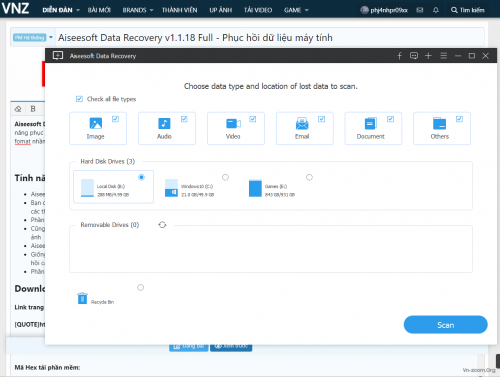500x377 pixels.
Task: Open the UP ẢNH menu item
Action: pos(220,10)
